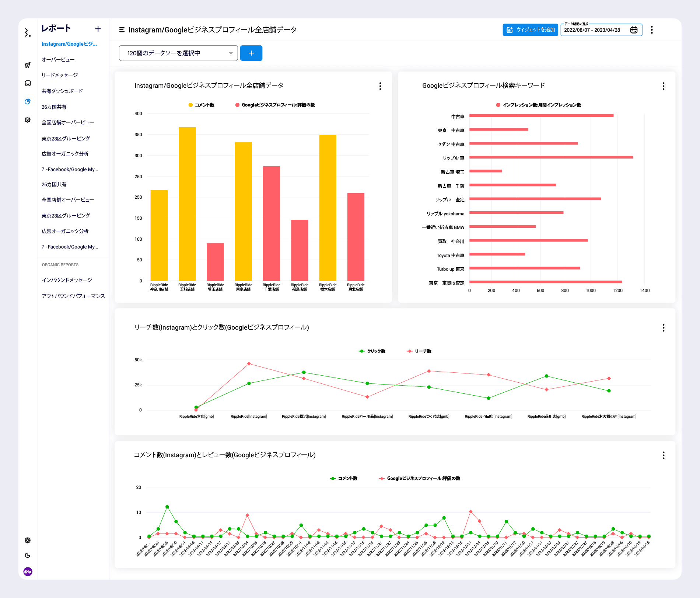Open options menu for リーチ数 chart widget
This screenshot has width=700, height=598.
point(664,328)
